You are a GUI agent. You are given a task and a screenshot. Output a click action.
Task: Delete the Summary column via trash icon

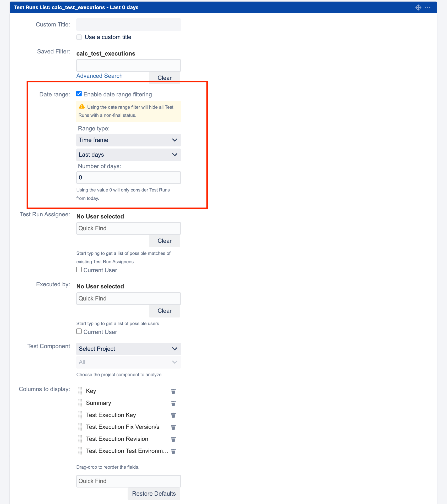[173, 403]
